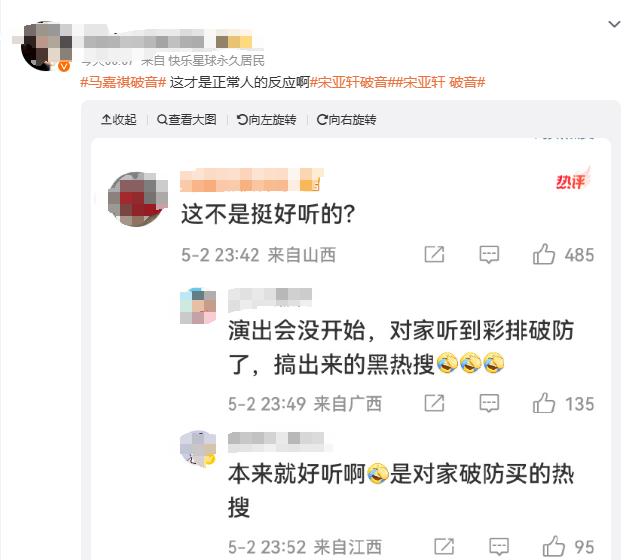The width and height of the screenshot is (624, 560).
Task: Rotate image right with 向右旋转
Action: (x=346, y=119)
